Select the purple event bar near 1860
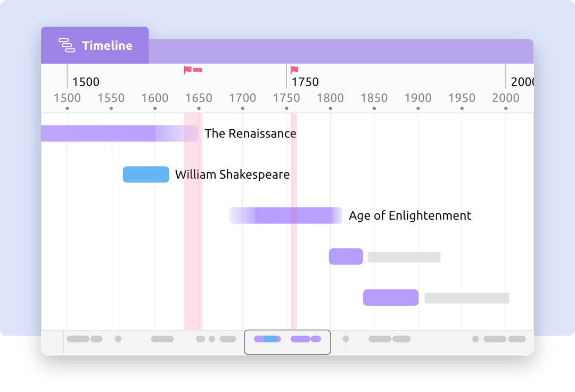This screenshot has height=392, width=575. [x=391, y=297]
